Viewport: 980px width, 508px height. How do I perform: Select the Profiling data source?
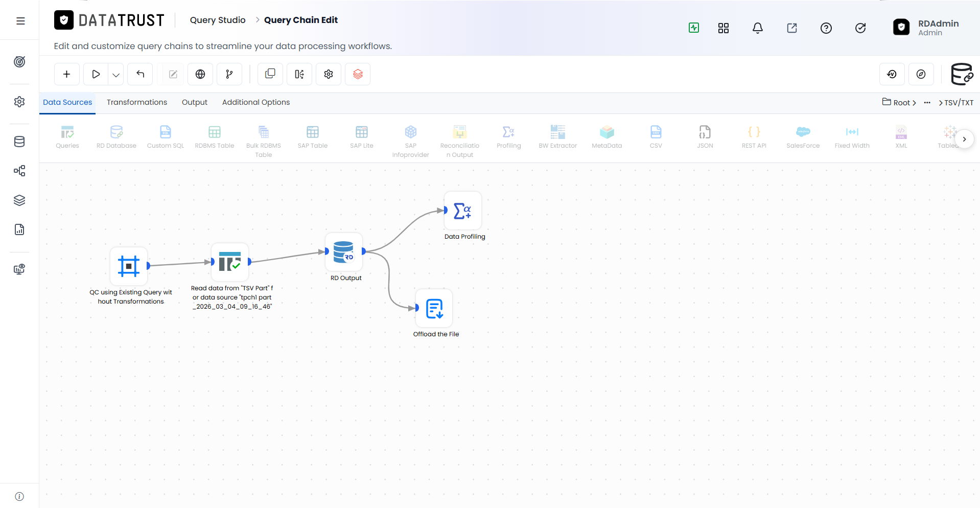pyautogui.click(x=509, y=137)
